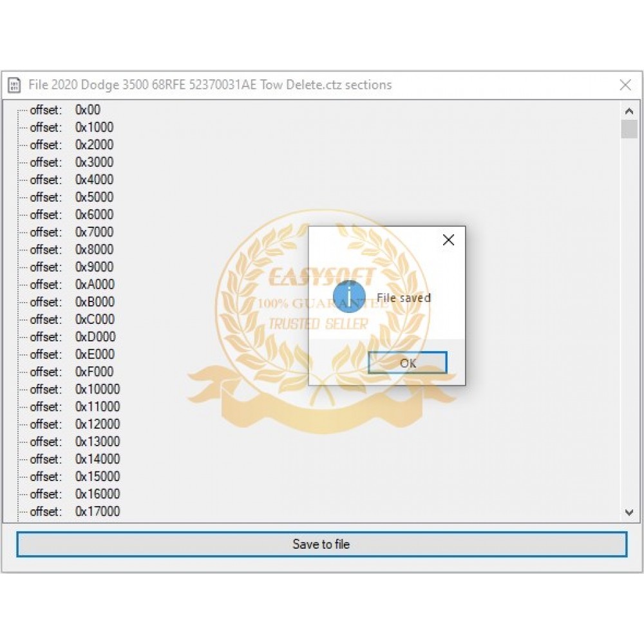
Task: Select the offset 0x4000 row
Action: tap(72, 180)
